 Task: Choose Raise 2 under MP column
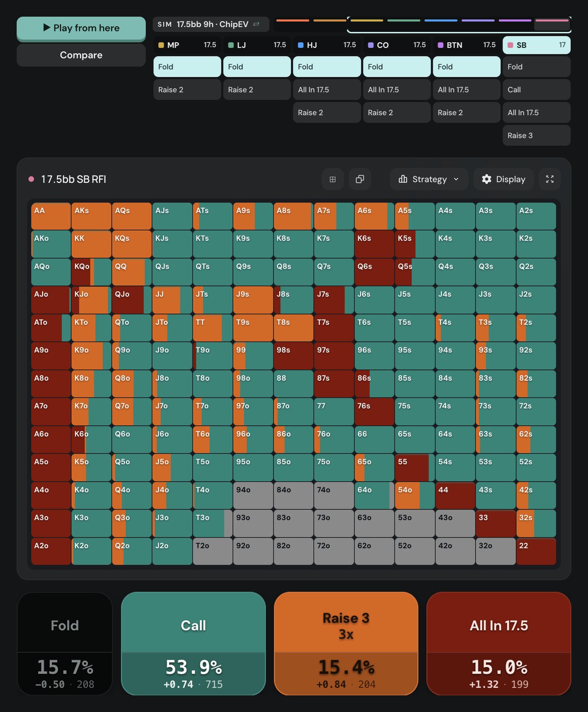tap(187, 90)
